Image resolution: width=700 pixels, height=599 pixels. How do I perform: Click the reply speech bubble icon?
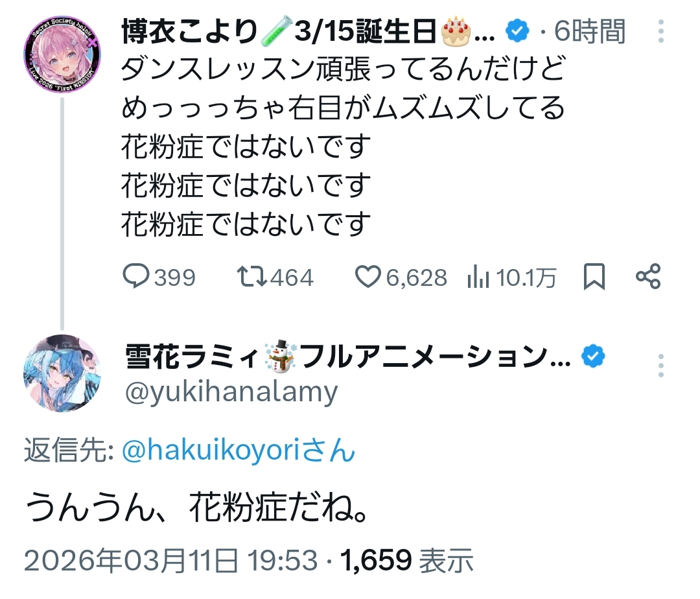point(137,277)
